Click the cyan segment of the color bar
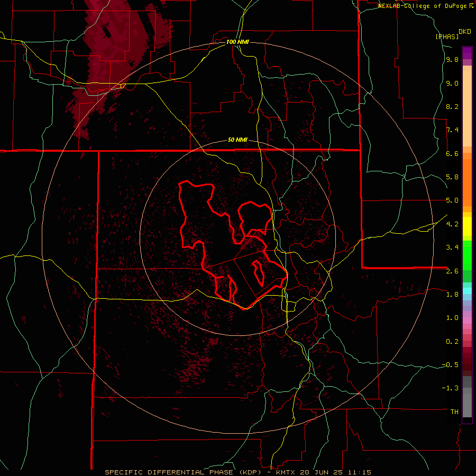The width and height of the screenshot is (476, 476). (467, 290)
